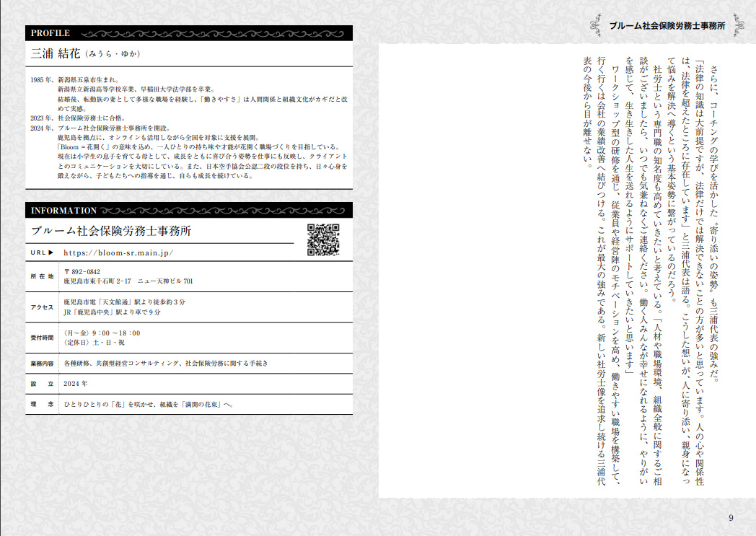Click the INFORMATION section heading
Image resolution: width=756 pixels, height=536 pixels.
point(63,211)
